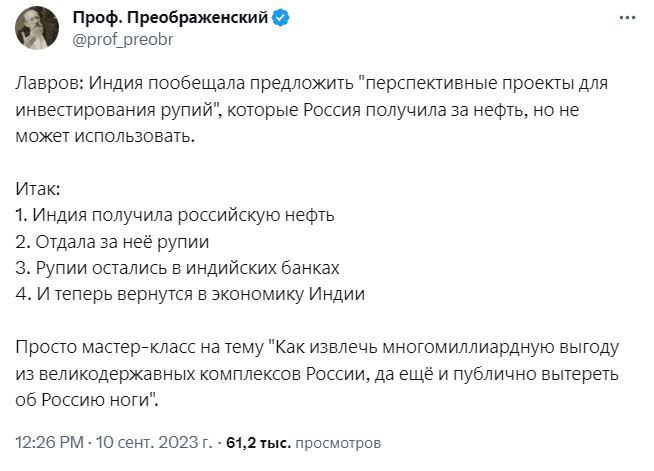Click list item 4 about экономику Индии
Screen dimensions: 654x471
point(190,294)
